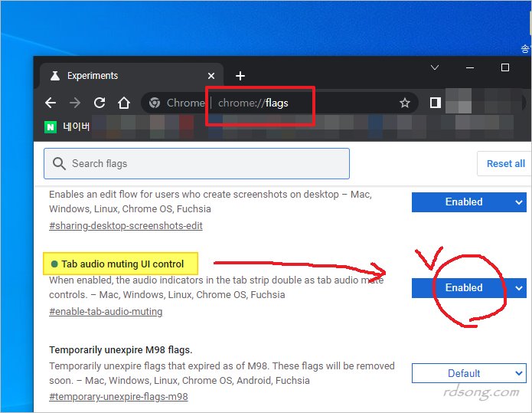
Task: Open Tab audio muting Enabled dropdown
Action: (x=468, y=287)
